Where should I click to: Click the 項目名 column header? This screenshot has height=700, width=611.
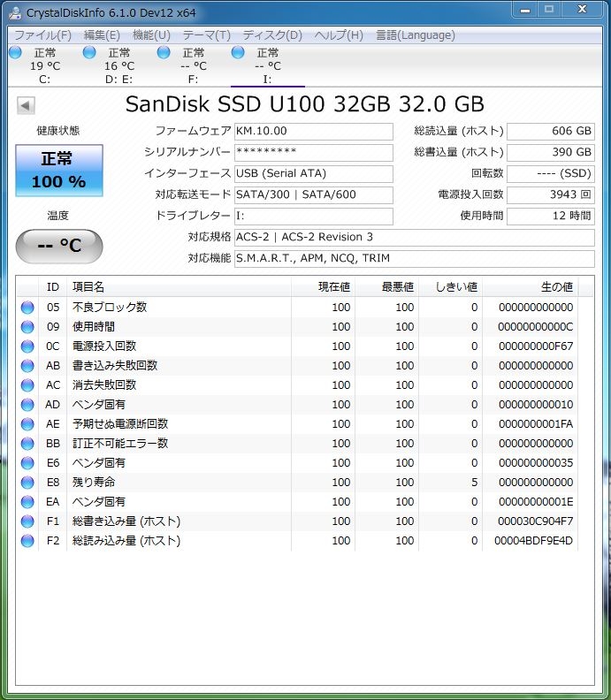(179, 286)
